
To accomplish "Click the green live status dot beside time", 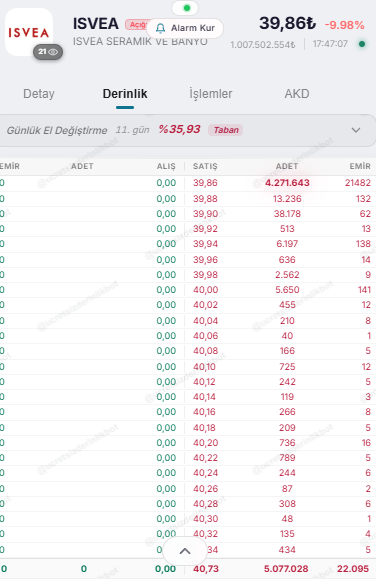I will 362,44.
